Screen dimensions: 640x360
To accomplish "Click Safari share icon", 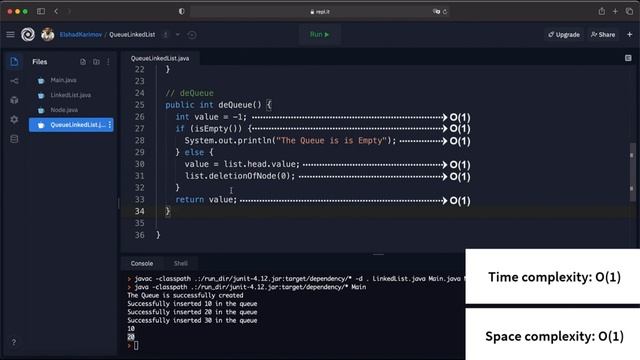I will click(602, 11).
